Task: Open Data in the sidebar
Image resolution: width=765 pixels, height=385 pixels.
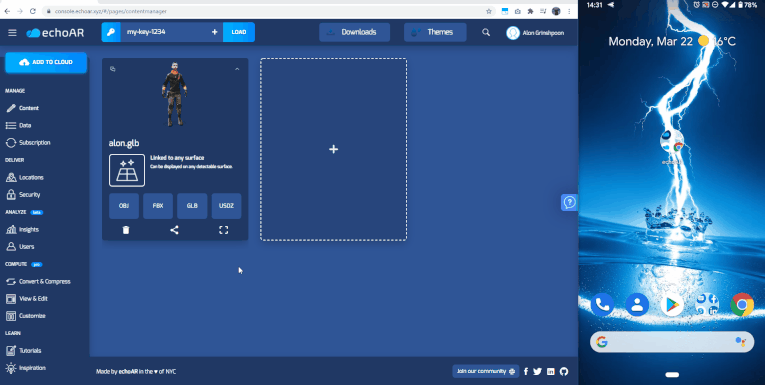Action: pos(19,125)
